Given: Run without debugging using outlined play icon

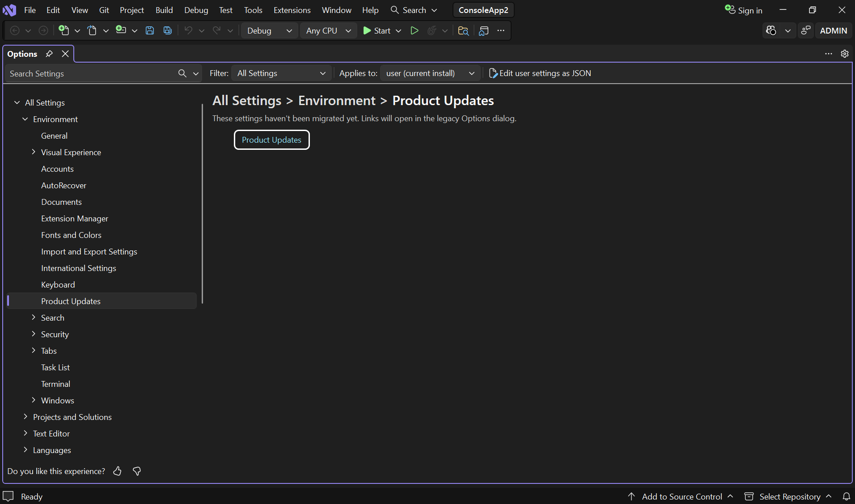Looking at the screenshot, I should (415, 30).
